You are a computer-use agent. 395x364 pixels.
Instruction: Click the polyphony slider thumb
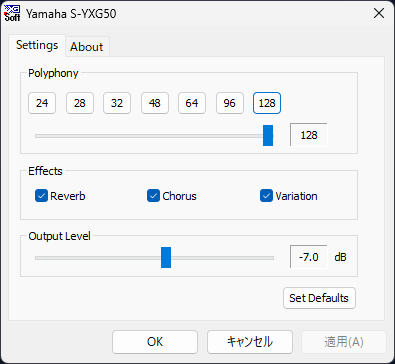point(268,135)
